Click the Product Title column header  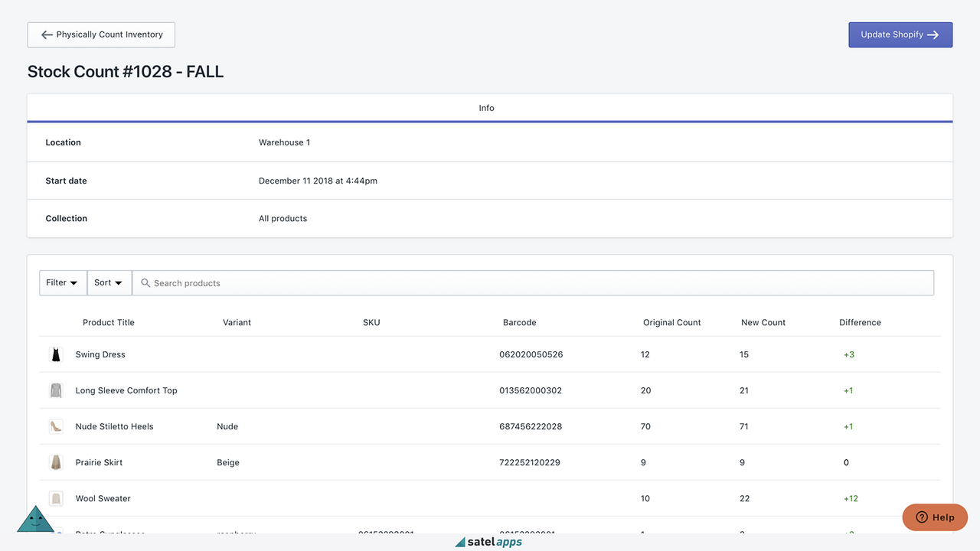tap(108, 322)
